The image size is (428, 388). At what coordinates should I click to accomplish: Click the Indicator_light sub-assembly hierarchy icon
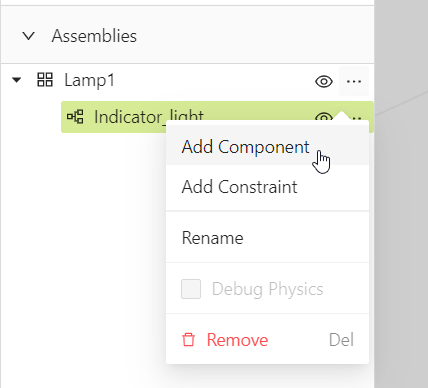[x=75, y=117]
